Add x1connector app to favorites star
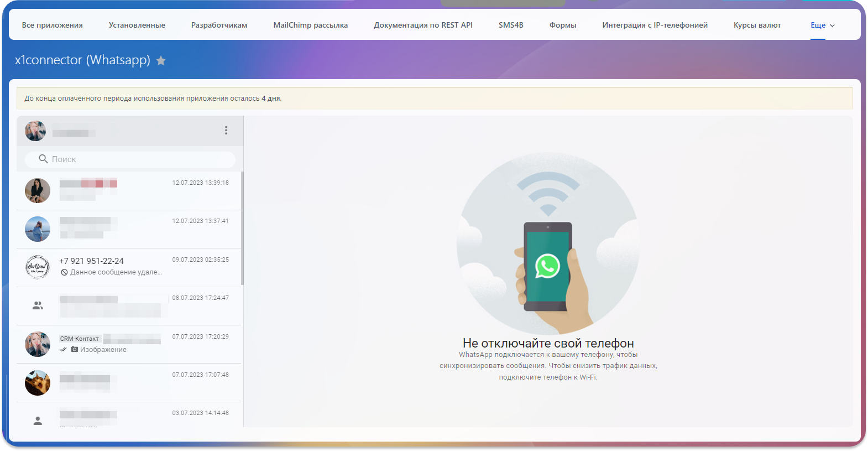 point(161,60)
